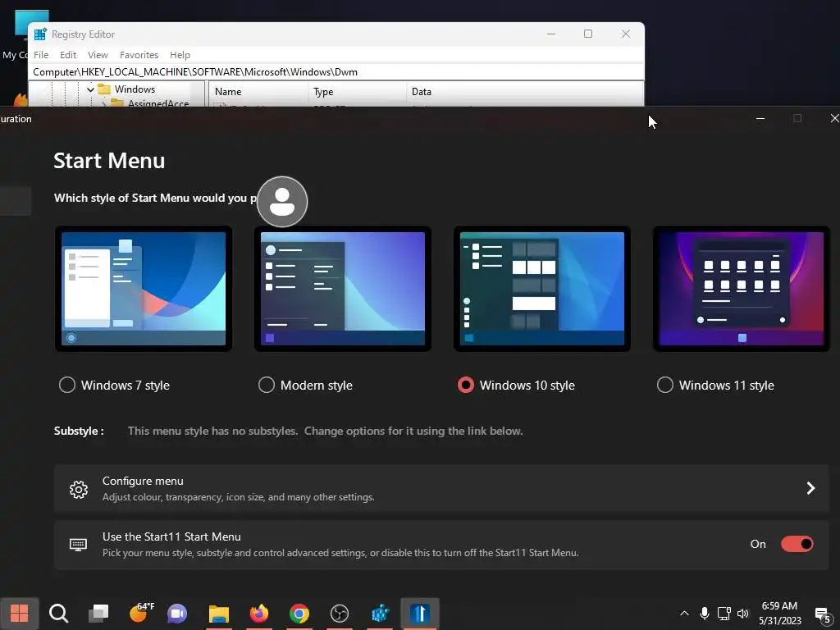
Task: Switch to Registry Editor taskbar icon
Action: (380, 614)
